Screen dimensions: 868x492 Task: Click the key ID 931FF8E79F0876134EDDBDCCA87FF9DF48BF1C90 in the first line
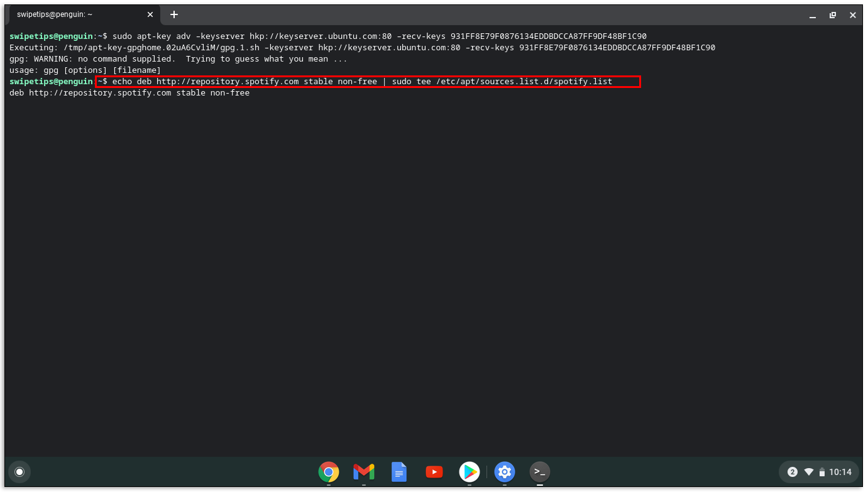point(549,36)
